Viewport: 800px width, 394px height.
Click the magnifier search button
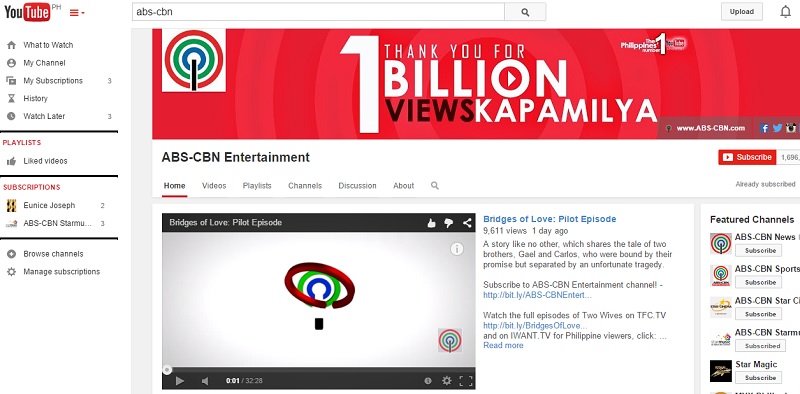525,12
